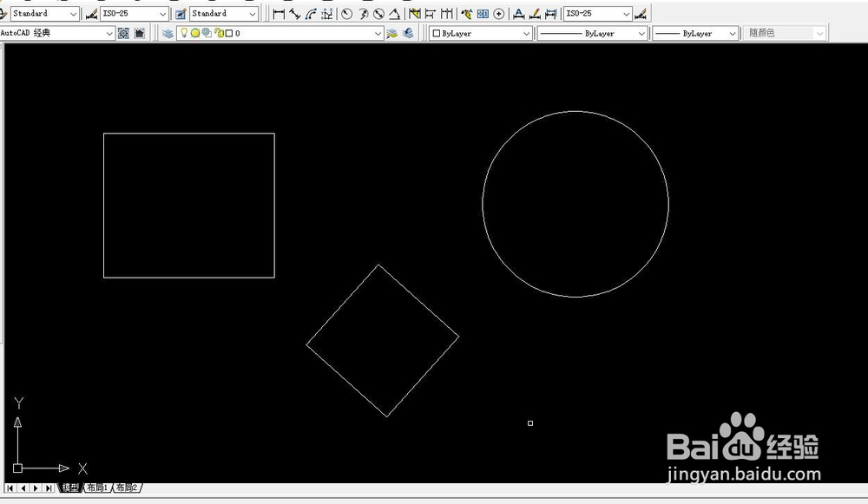Jump to first layout tab arrow
The width and height of the screenshot is (868, 504).
click(x=10, y=488)
